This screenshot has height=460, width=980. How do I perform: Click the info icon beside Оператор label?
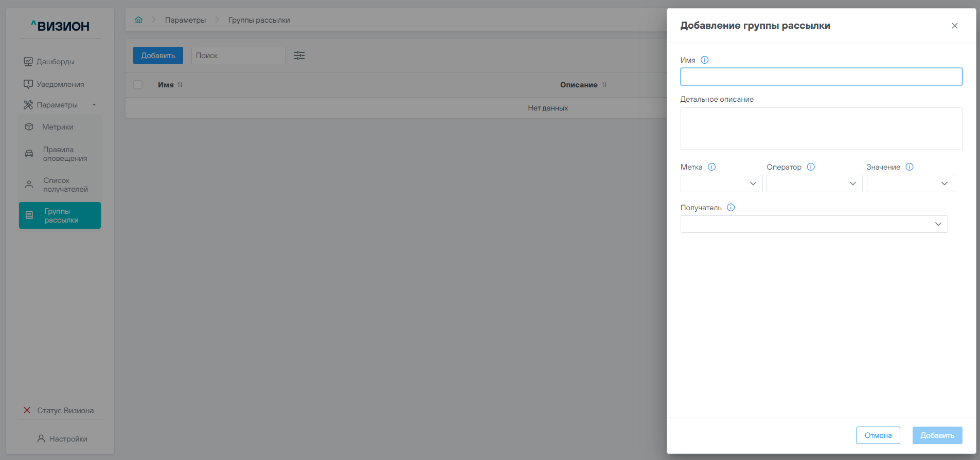[811, 167]
